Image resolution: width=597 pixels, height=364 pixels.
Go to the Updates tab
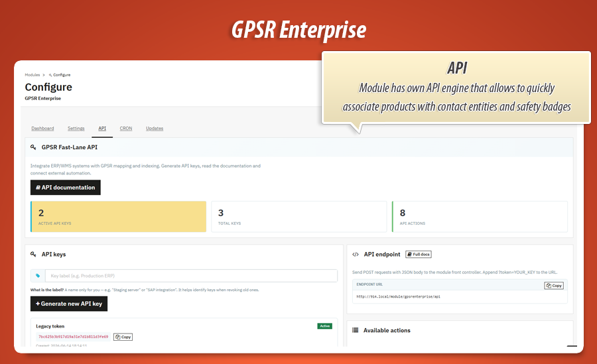pyautogui.click(x=155, y=129)
